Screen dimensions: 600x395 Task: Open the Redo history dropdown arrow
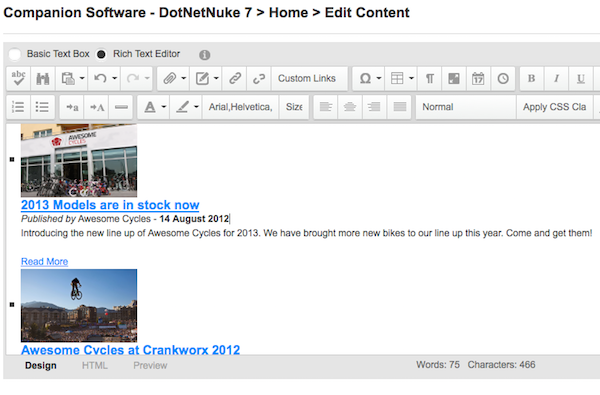(147, 78)
